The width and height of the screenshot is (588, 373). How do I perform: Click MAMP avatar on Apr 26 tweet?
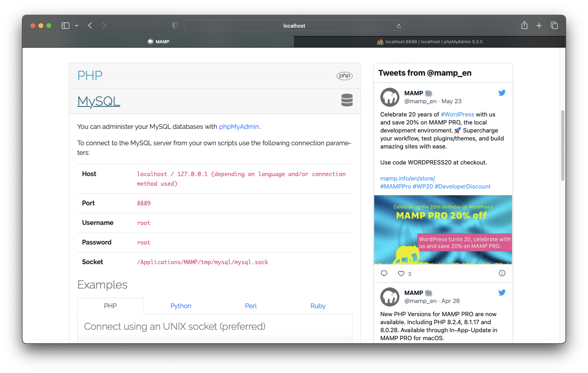[390, 297]
